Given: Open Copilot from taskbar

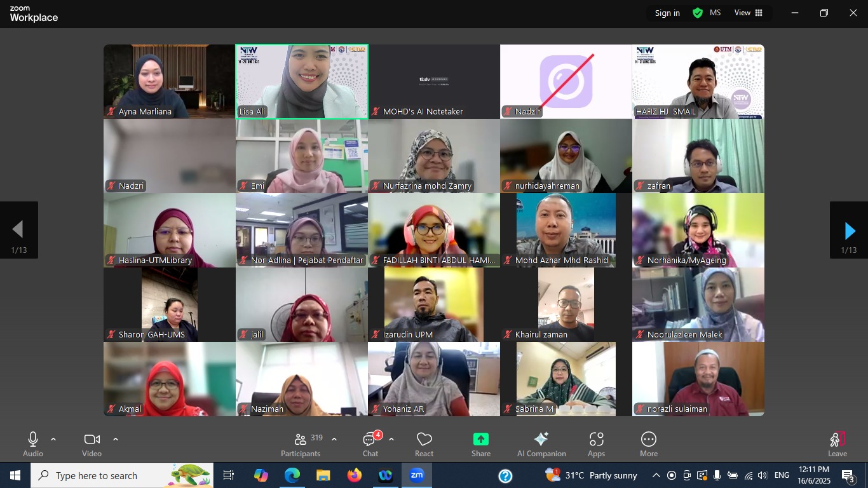Looking at the screenshot, I should pos(261,475).
